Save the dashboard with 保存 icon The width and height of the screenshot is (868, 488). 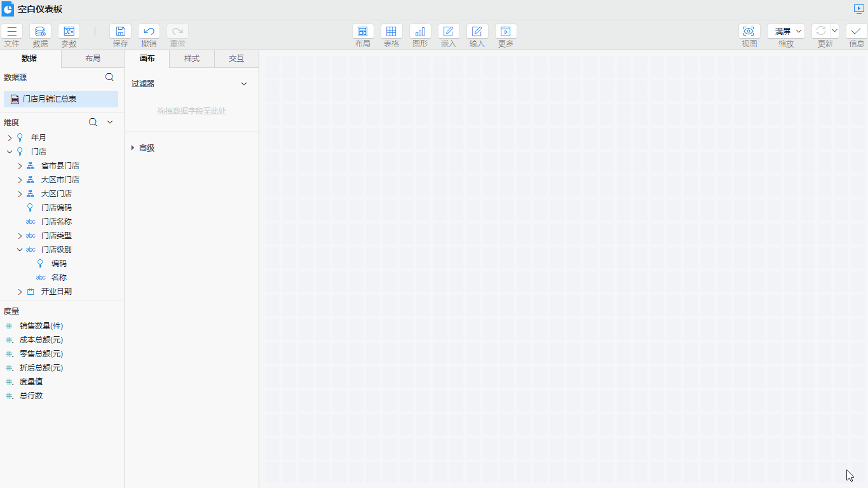tap(120, 31)
